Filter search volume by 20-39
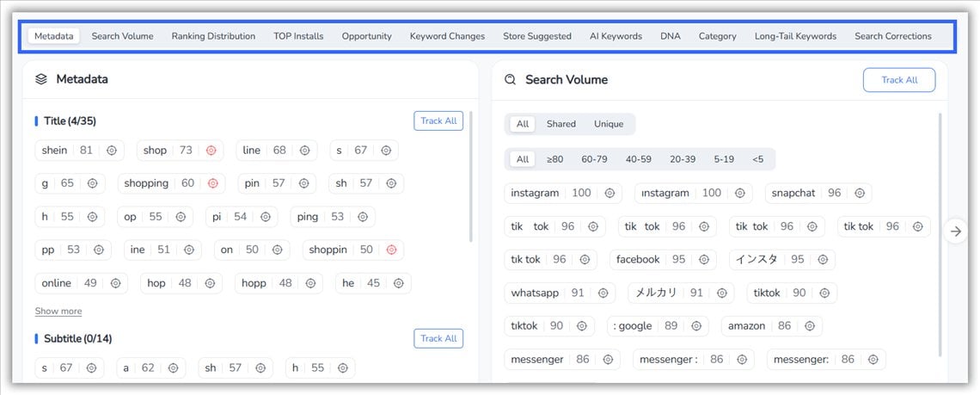 click(x=683, y=159)
